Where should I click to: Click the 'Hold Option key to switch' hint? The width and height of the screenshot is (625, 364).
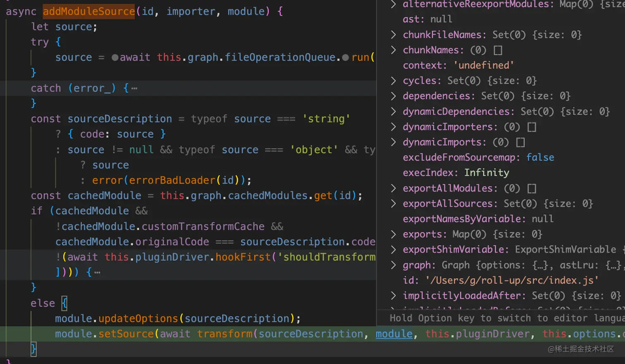[507, 318]
